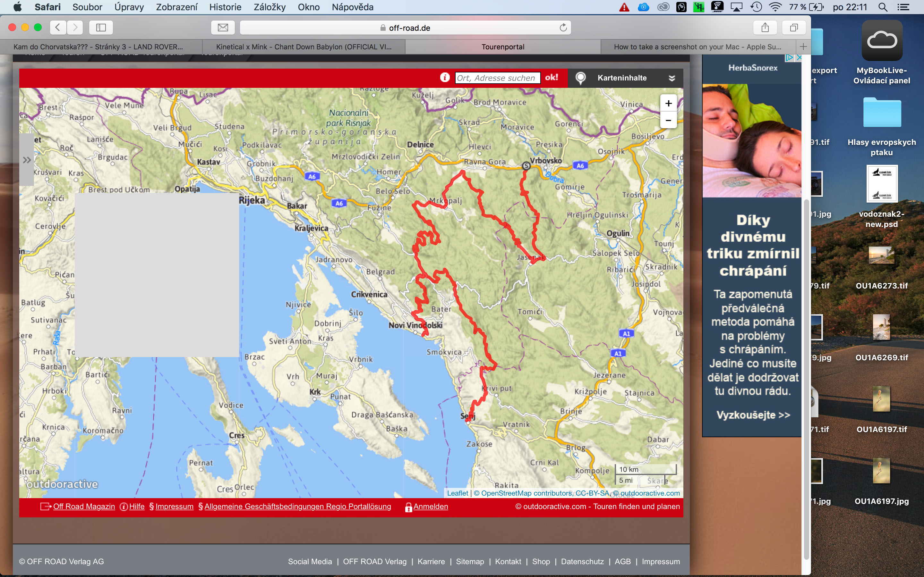The image size is (924, 577).
Task: Click the mail icon in the toolbar
Action: [223, 28]
